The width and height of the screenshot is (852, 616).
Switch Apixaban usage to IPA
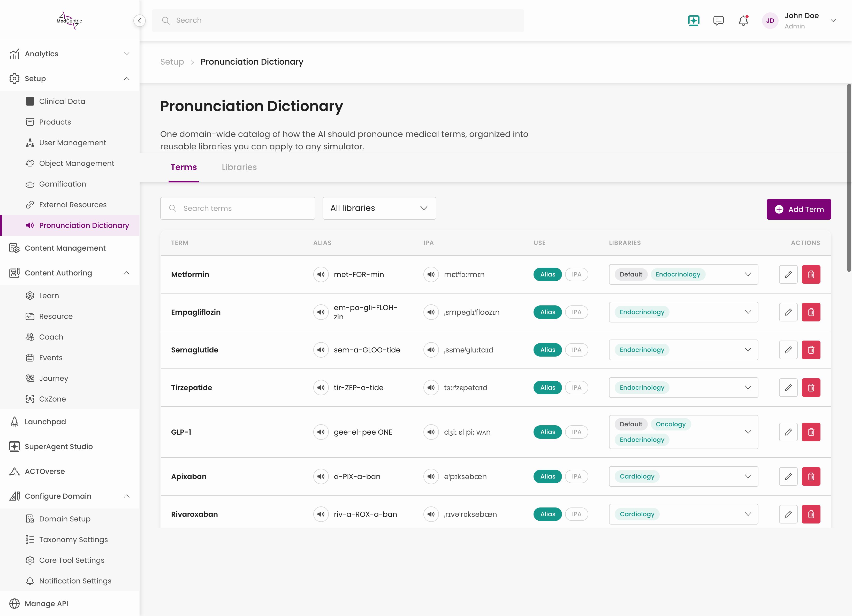click(x=577, y=477)
